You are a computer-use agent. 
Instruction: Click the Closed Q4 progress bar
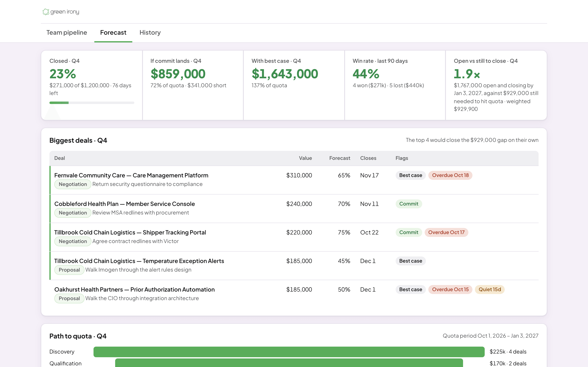[92, 103]
